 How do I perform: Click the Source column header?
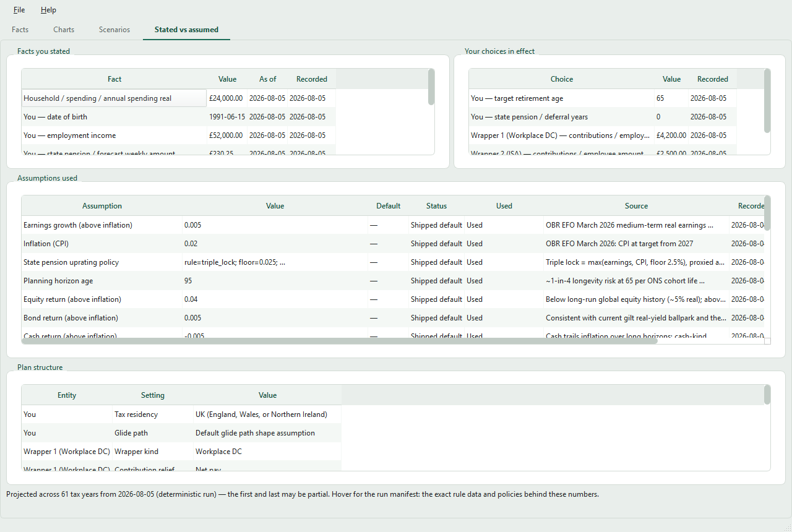pyautogui.click(x=636, y=206)
